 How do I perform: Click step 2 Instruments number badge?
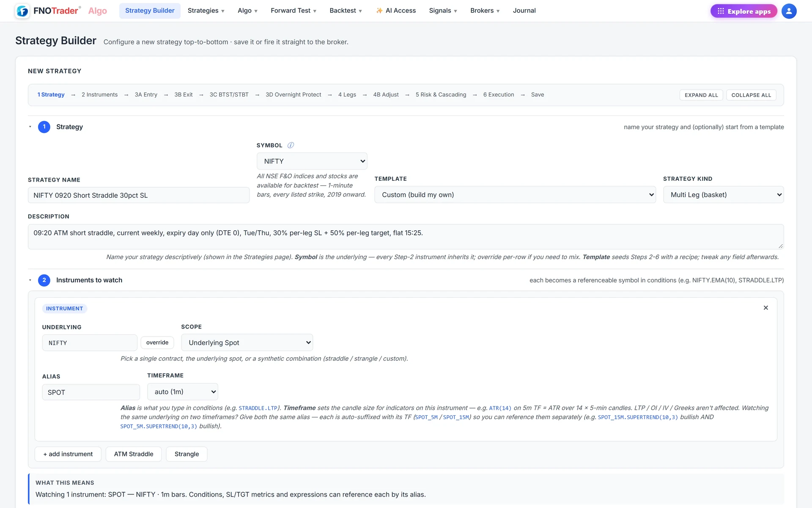(44, 280)
